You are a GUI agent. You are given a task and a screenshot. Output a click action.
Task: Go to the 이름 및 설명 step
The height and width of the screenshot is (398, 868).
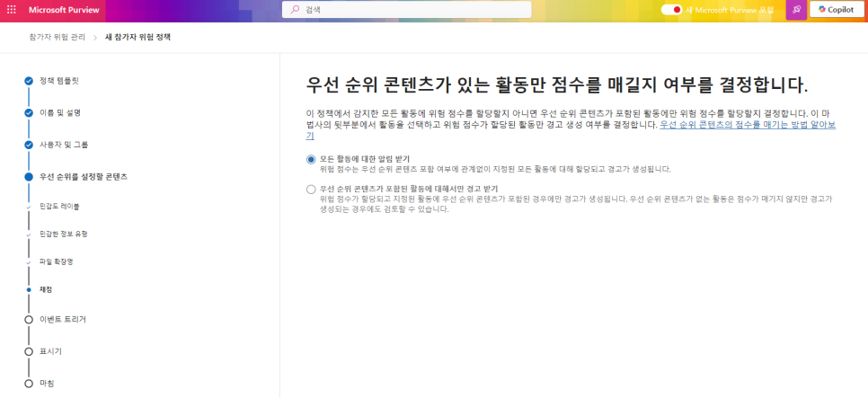click(60, 113)
